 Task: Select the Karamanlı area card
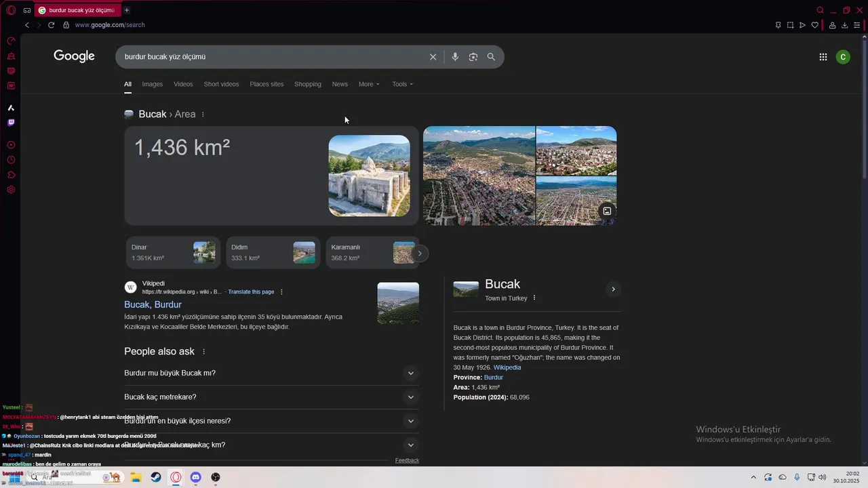point(372,253)
